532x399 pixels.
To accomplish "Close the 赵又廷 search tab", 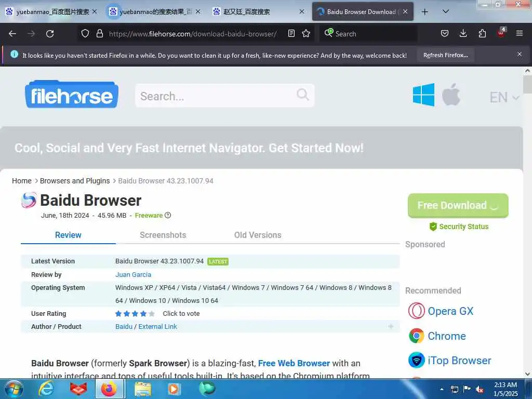I will [x=302, y=11].
